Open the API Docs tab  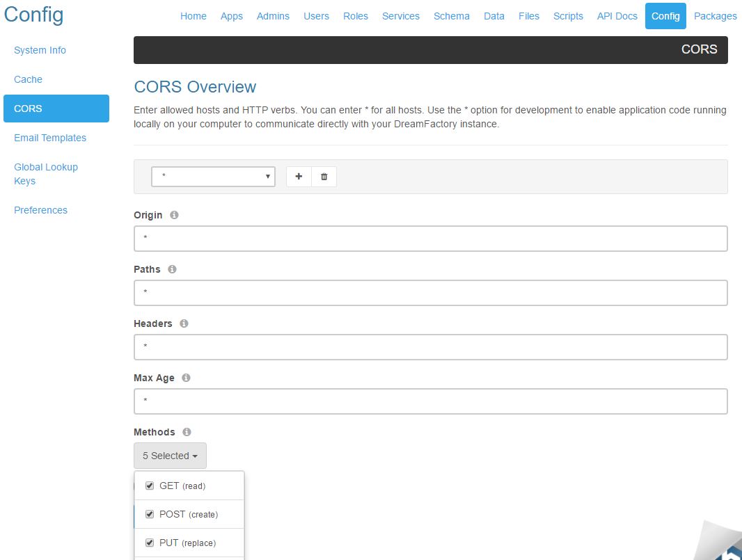[617, 16]
